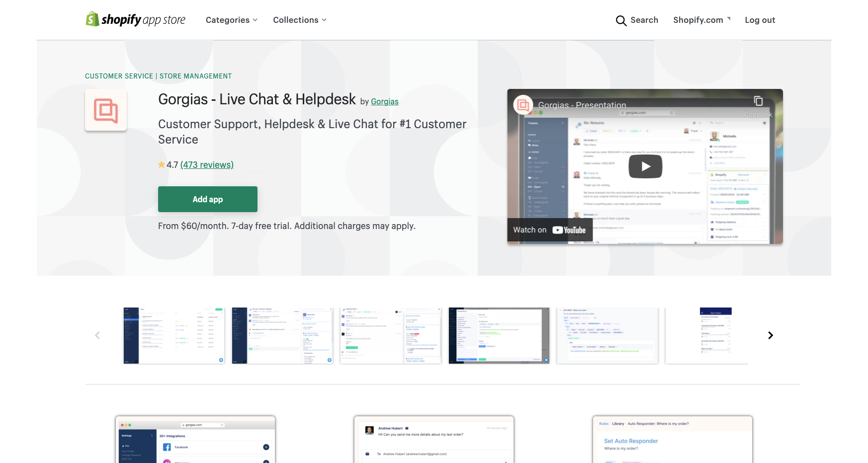Open the third screenshot thumbnail in carousel
Screen dimensions: 868x463
tap(391, 335)
